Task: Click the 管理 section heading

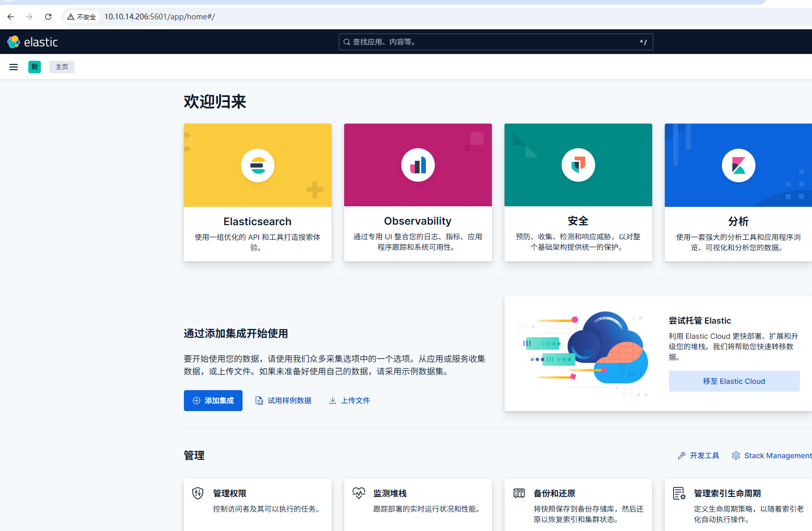Action: pos(194,456)
